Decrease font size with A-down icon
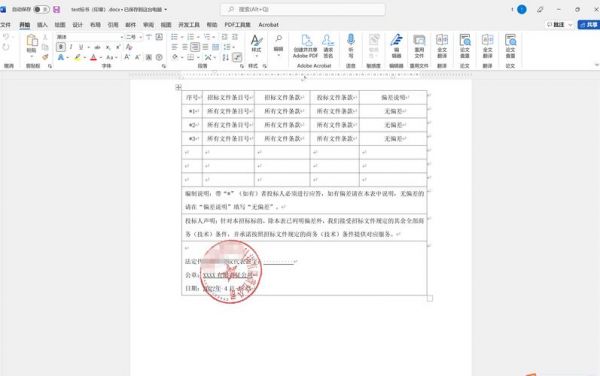Screen dimensions: 600x376 tap(137, 57)
